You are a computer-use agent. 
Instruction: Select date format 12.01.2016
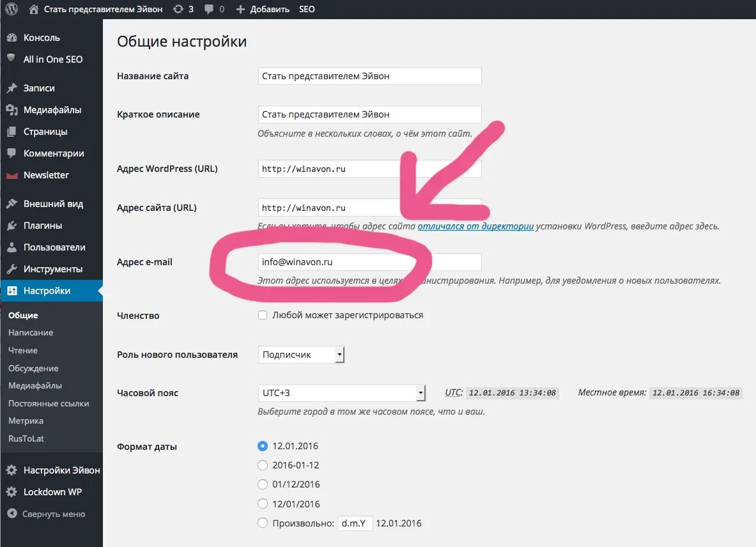point(262,446)
